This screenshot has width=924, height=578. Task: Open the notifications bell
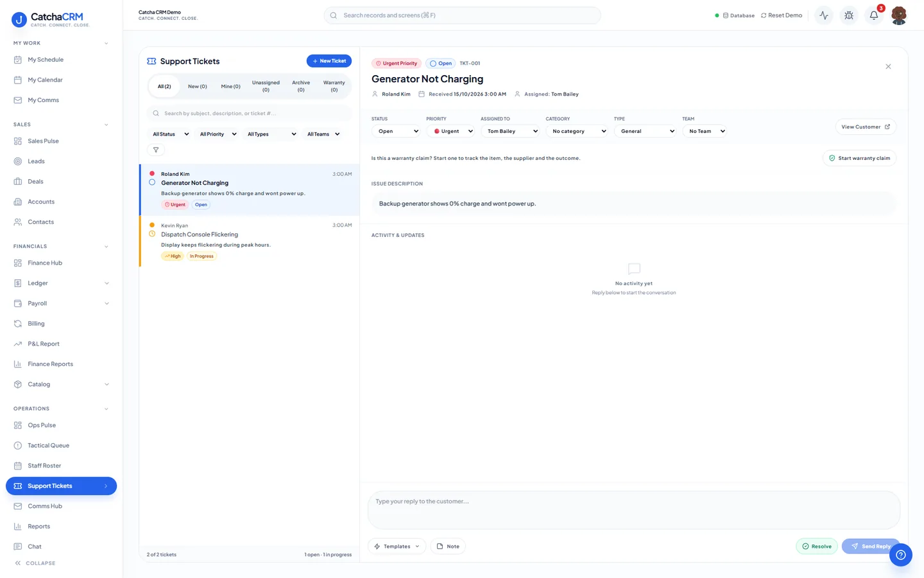[874, 15]
